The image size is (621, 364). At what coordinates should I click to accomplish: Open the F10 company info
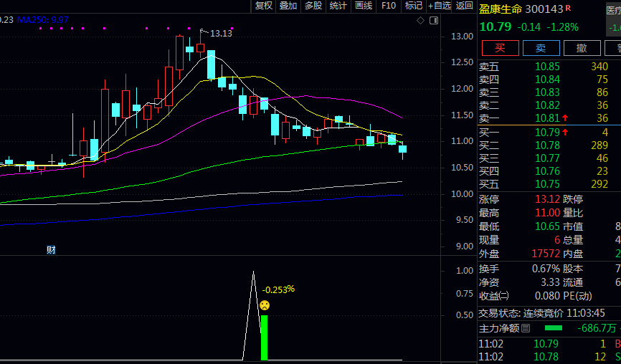389,6
